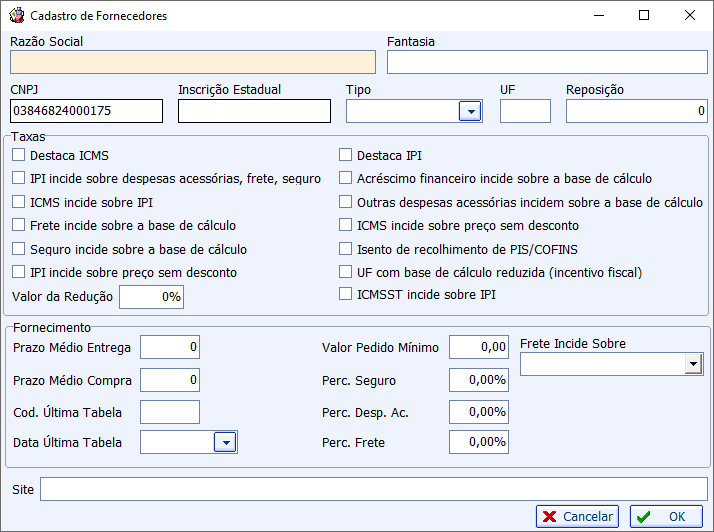This screenshot has width=714, height=532.
Task: Tick Isento de recolhimento de PIS/COFINS
Action: 346,249
